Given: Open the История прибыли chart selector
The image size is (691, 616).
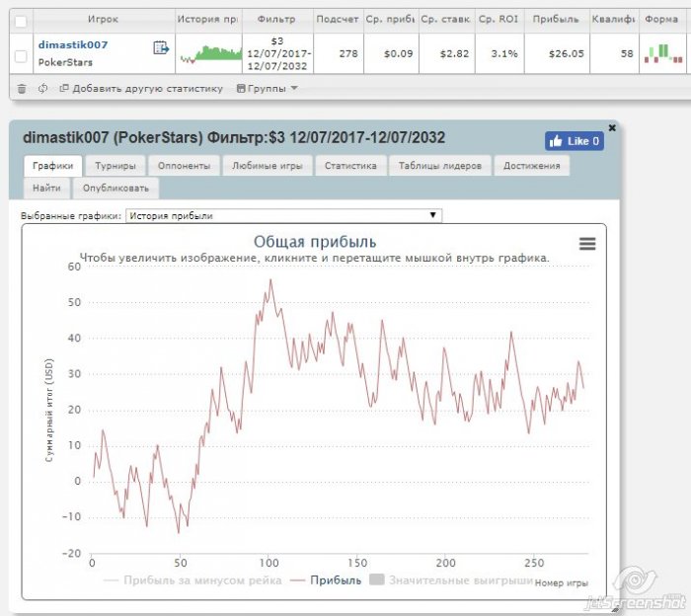Looking at the screenshot, I should (x=283, y=215).
